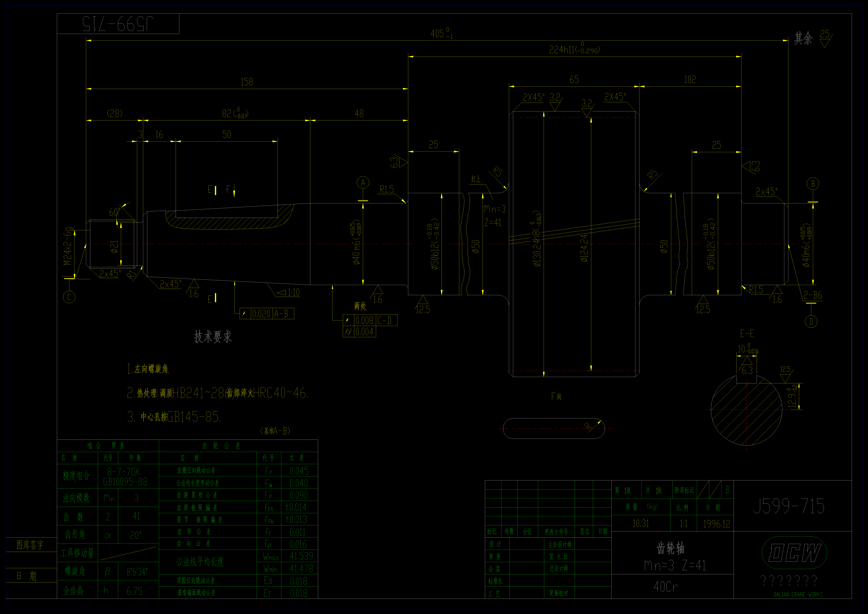Pick the "16" dimension text
Screen dimensions: 868x614
point(159,135)
